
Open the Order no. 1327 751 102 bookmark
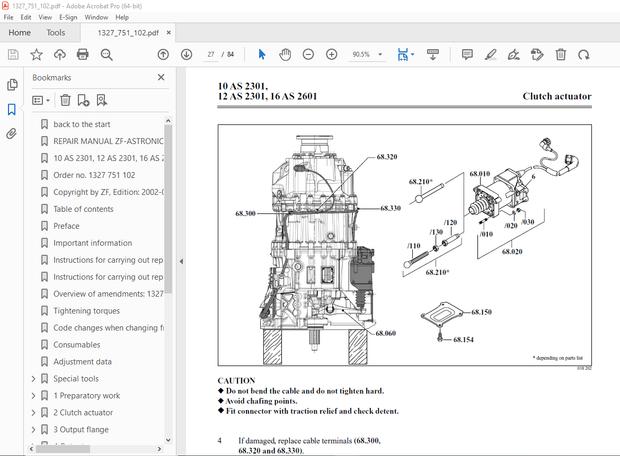(x=94, y=175)
